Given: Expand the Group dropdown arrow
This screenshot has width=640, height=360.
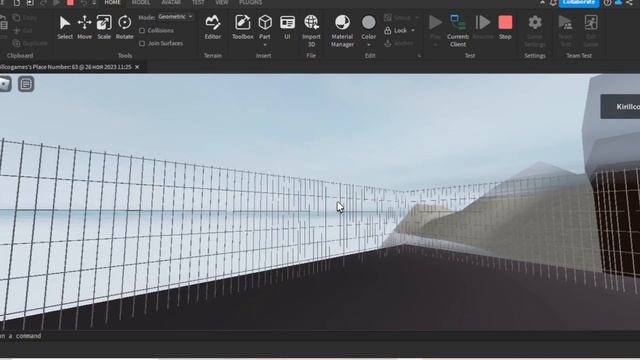Looking at the screenshot, I should [x=417, y=18].
